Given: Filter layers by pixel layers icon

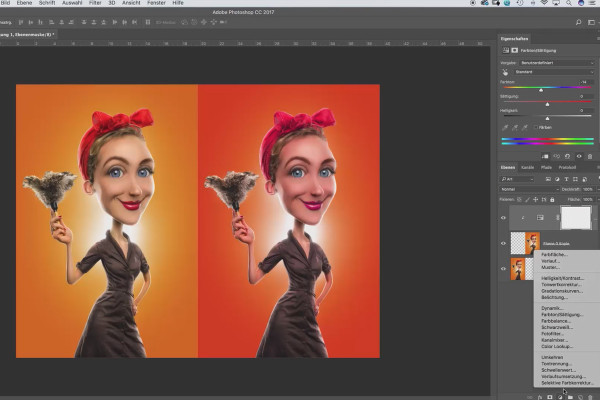Looking at the screenshot, I should click(548, 179).
